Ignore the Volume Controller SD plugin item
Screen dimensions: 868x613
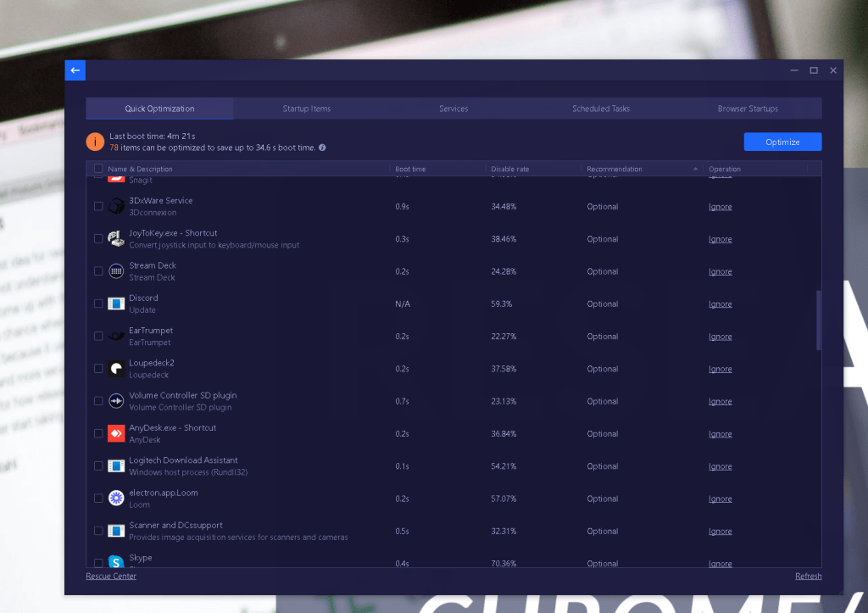point(721,402)
